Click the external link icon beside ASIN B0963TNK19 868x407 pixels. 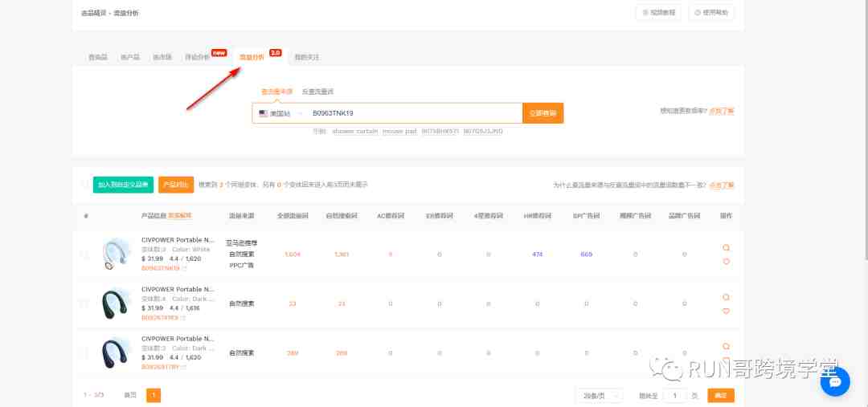click(x=184, y=268)
